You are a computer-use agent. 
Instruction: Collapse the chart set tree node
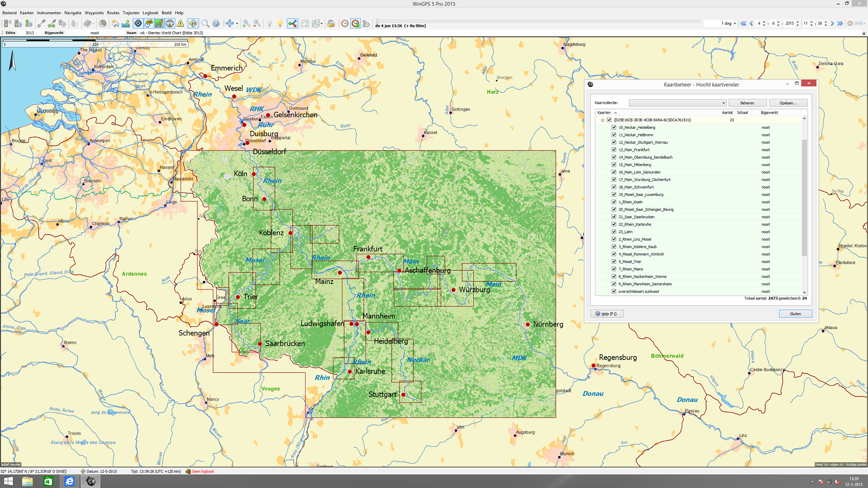click(x=602, y=120)
